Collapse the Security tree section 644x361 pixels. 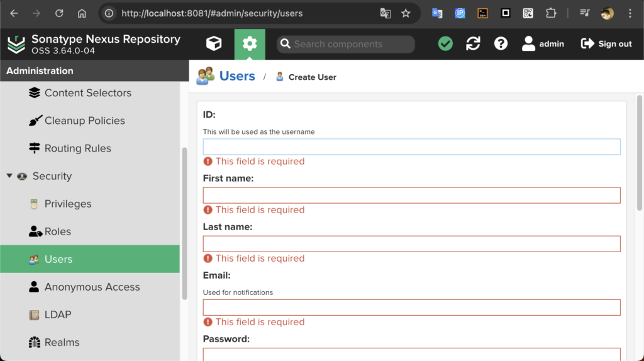click(x=9, y=176)
